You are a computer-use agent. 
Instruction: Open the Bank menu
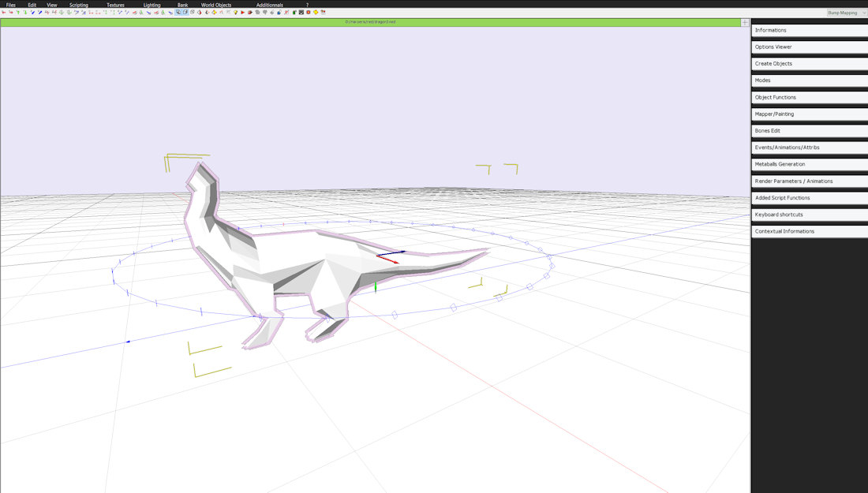point(183,5)
